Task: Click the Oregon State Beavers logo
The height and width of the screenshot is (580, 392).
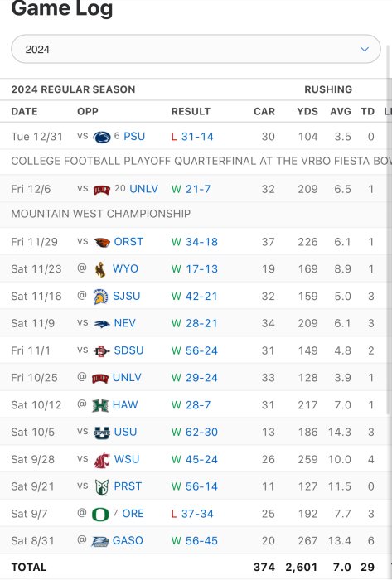Action: pyautogui.click(x=102, y=242)
